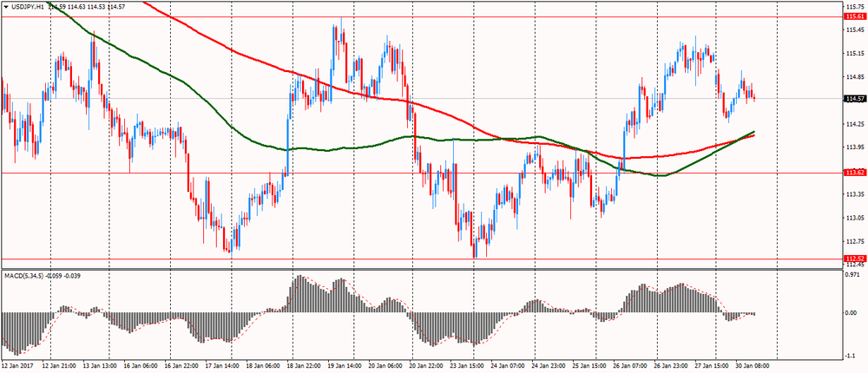Click the 27 Jan 15:00 time label
This screenshot has width=868, height=373.
pos(710,366)
